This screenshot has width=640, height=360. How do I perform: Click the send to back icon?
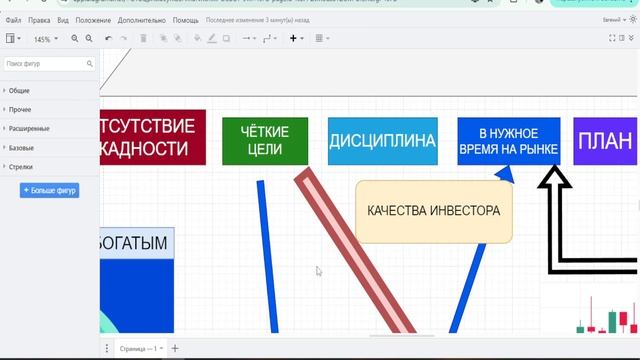pos(178,38)
